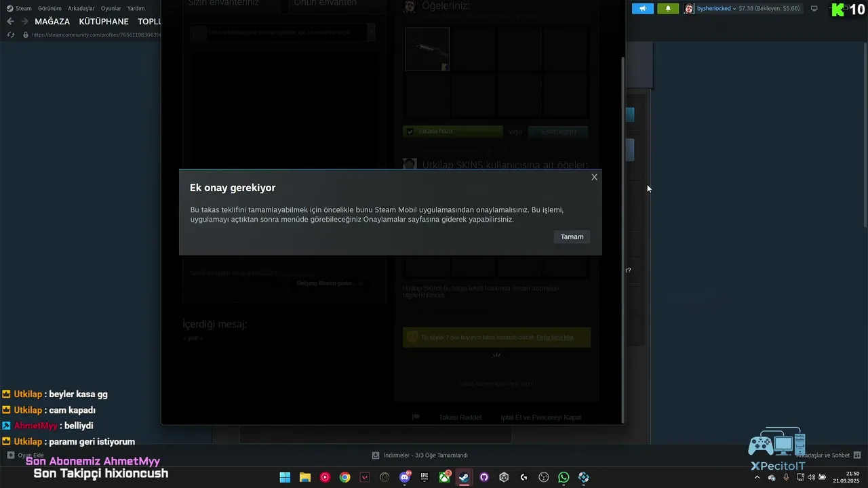Open Logitech G HUB from taskbar

[x=524, y=477]
